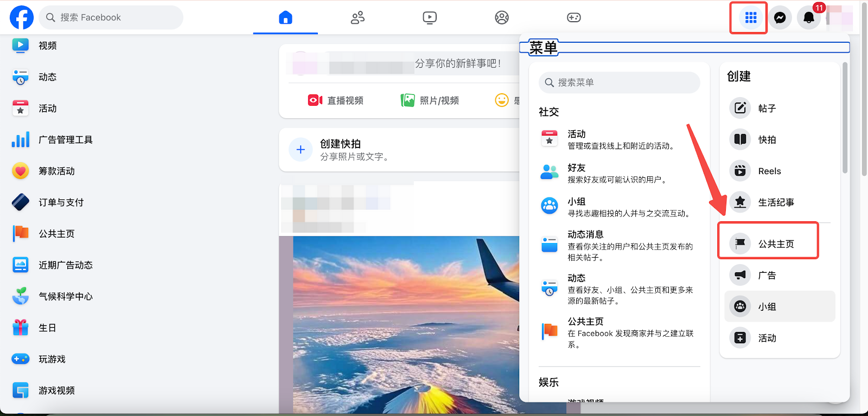
Task: Open the Watch video tab icon
Action: [x=430, y=17]
